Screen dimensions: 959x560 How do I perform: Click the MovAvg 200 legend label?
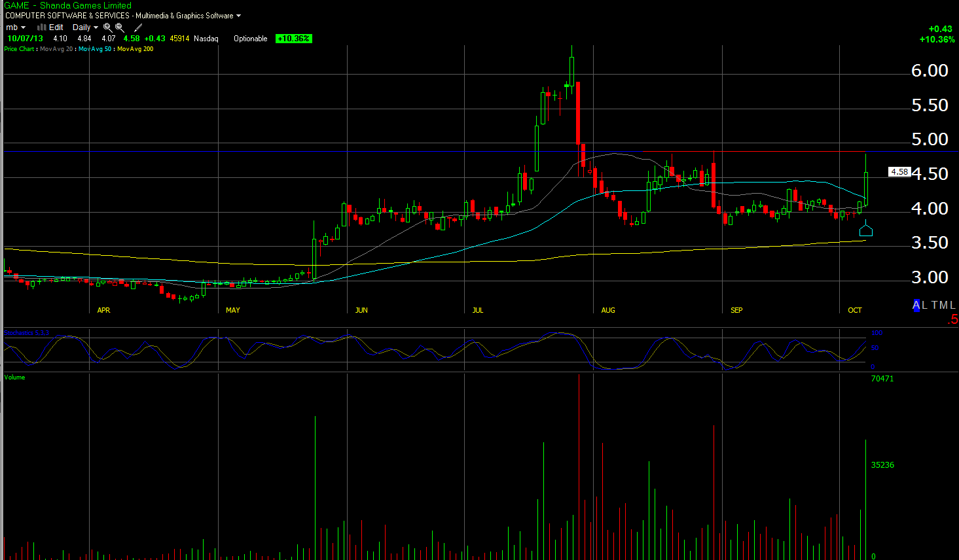click(x=136, y=49)
